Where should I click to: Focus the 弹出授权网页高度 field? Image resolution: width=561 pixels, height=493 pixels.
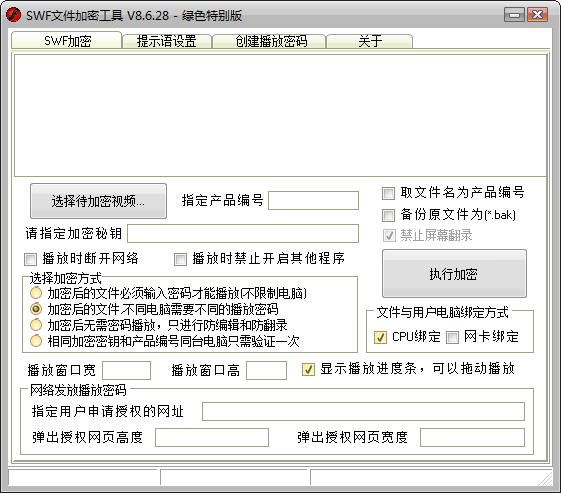click(212, 438)
